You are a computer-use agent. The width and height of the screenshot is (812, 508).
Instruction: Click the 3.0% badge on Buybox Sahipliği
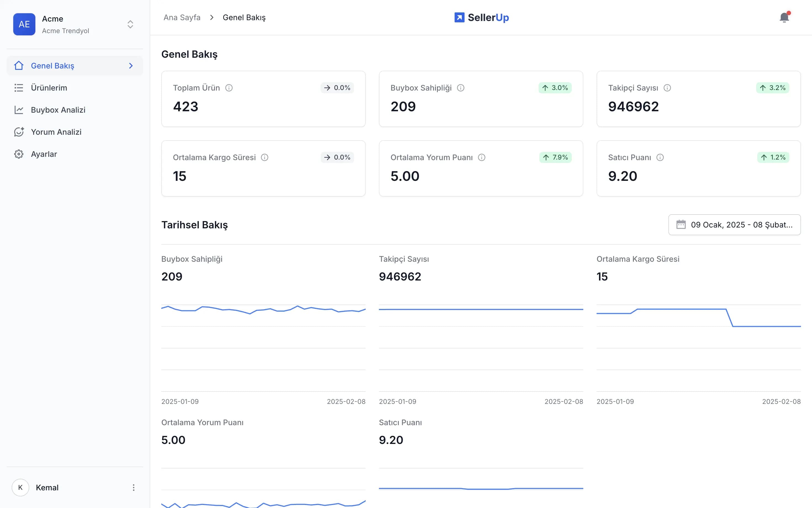555,88
